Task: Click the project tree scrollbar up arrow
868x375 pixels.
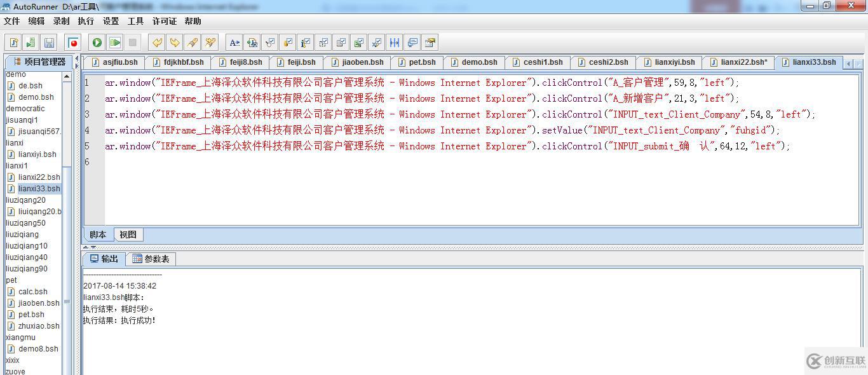Action: point(67,76)
